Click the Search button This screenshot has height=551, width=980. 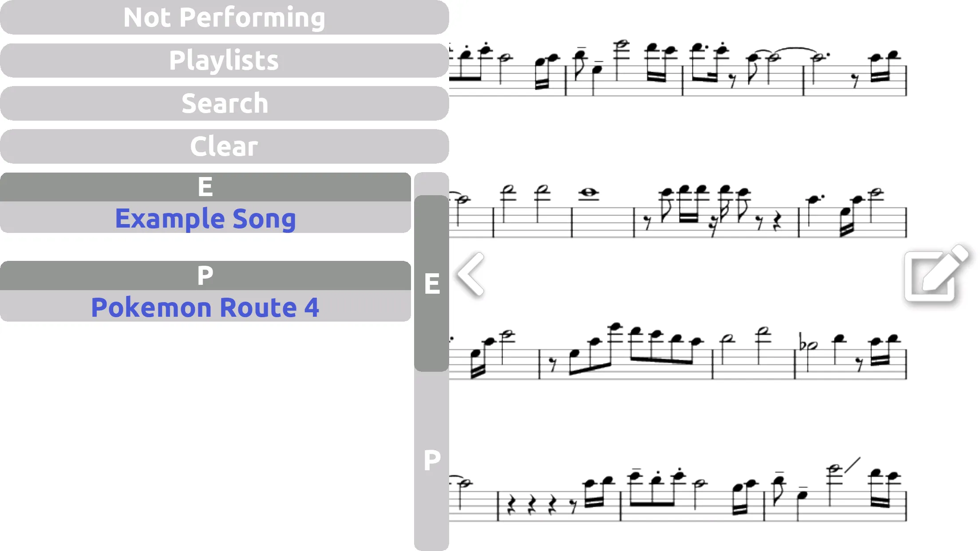pos(225,103)
